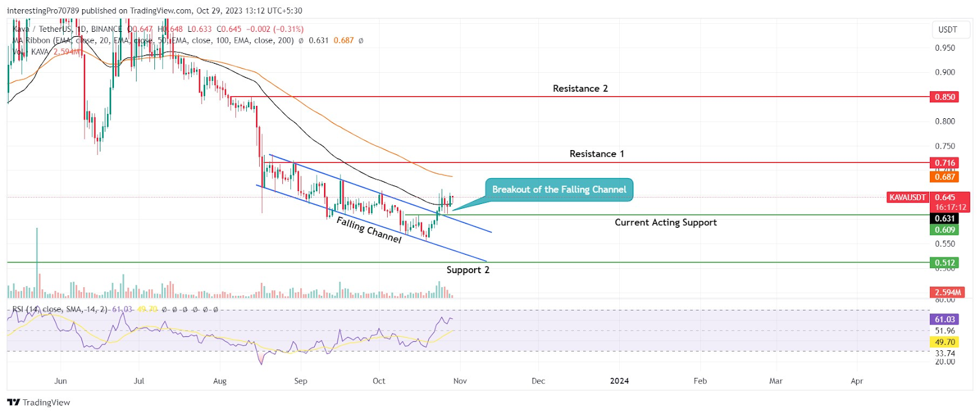Click the 16:17:12 bar countdown timer

click(x=951, y=208)
